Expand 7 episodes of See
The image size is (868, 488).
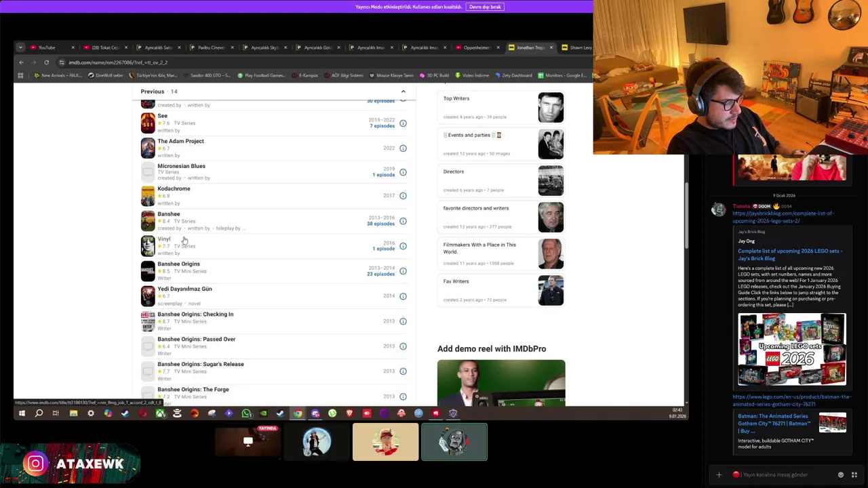382,126
